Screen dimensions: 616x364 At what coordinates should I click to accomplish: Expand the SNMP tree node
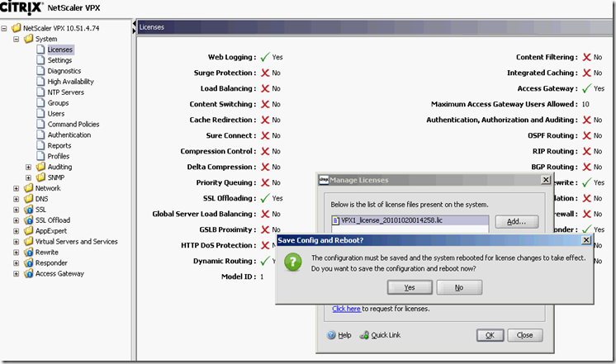coord(28,177)
